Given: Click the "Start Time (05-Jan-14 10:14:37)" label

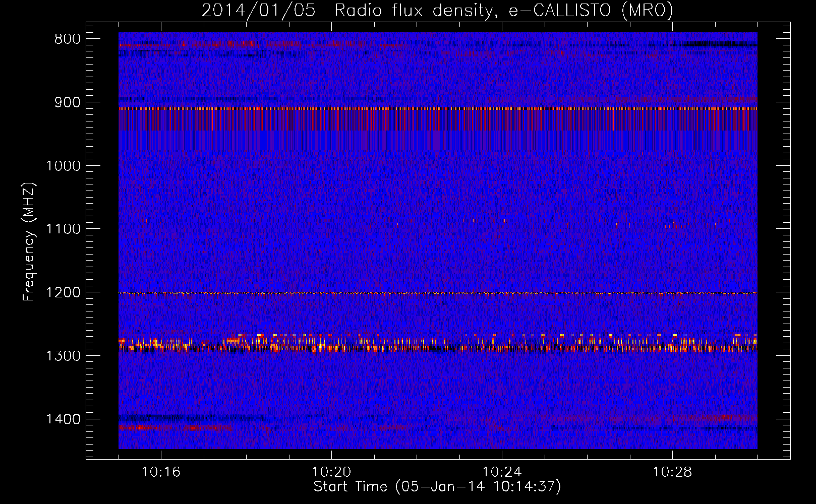Looking at the screenshot, I should pyautogui.click(x=437, y=487).
